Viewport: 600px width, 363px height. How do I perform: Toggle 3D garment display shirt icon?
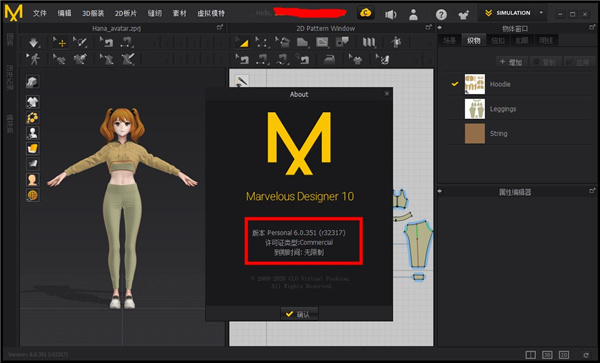pyautogui.click(x=33, y=102)
